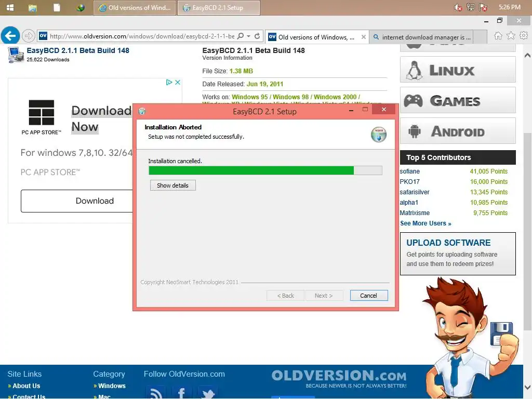Click the EasyBCD 2.1.1 Beta Build 148 link
Viewport: 532px width, 399px height.
click(x=78, y=50)
